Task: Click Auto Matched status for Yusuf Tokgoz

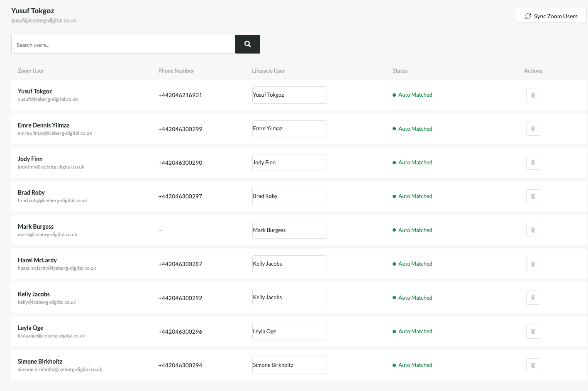Action: click(x=412, y=95)
